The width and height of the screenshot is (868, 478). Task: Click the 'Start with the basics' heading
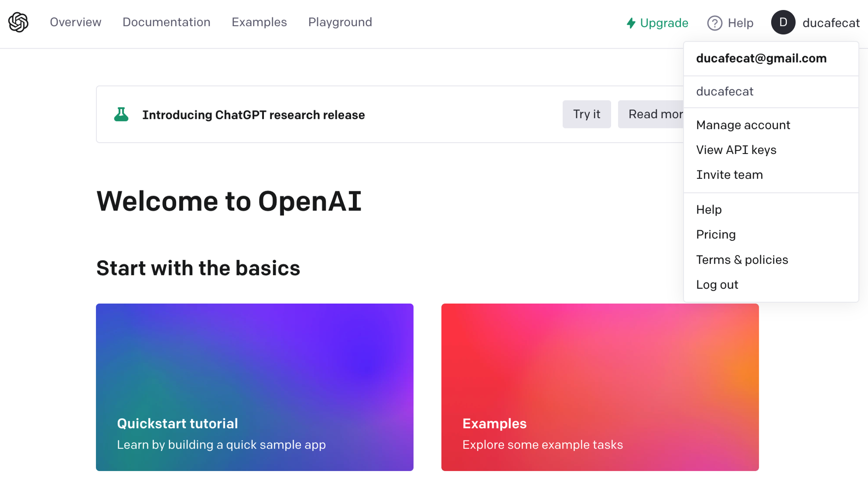[198, 268]
